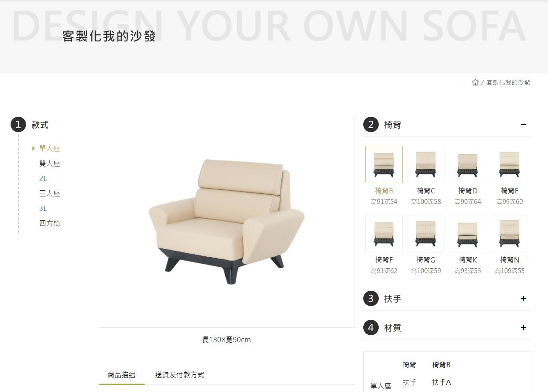
Task: Choose the 椅背C backrest option
Action: [425, 164]
